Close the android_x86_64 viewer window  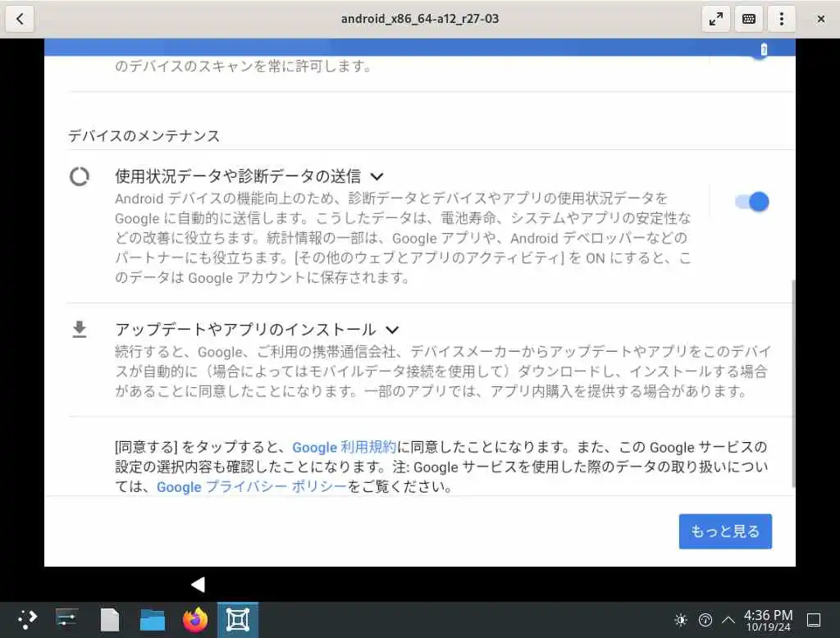click(820, 19)
